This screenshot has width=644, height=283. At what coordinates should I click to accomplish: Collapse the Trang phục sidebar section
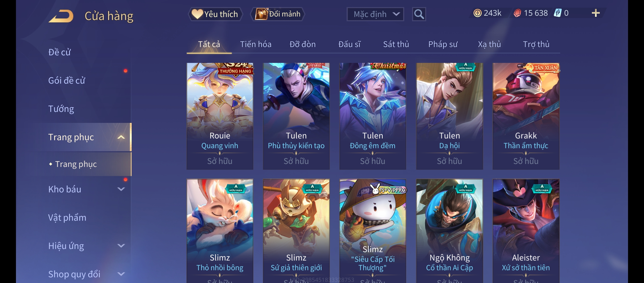click(121, 137)
